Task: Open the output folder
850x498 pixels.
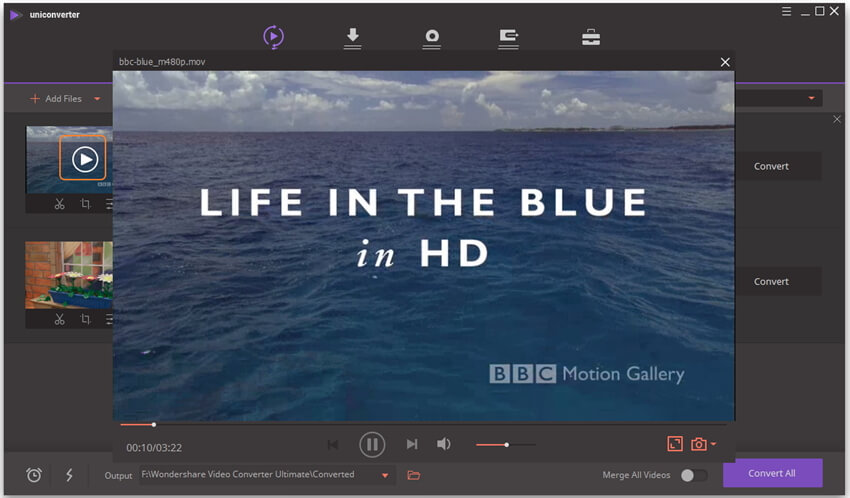Action: pyautogui.click(x=414, y=475)
